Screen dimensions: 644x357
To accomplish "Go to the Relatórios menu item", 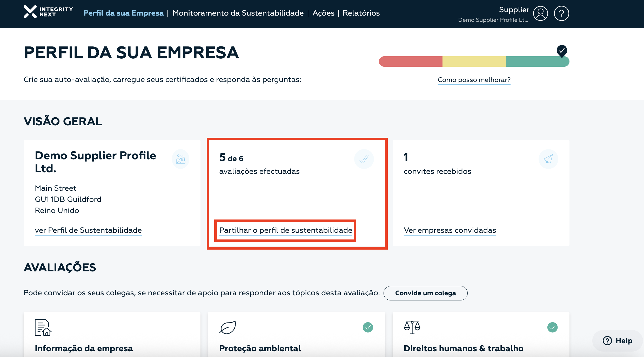I will tap(361, 13).
